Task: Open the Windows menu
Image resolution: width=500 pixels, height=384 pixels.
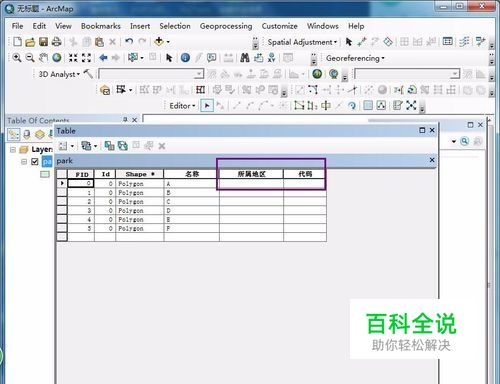Action: coord(322,26)
